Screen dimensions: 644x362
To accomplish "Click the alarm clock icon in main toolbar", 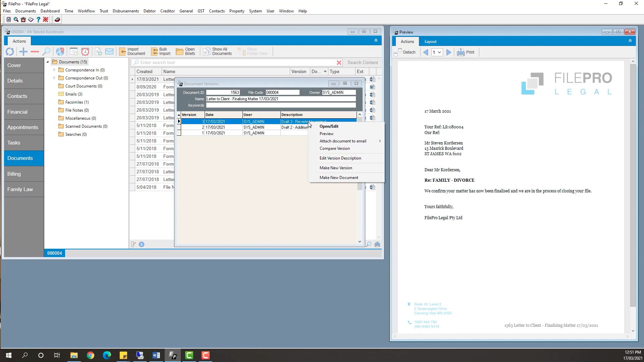I will pos(23,20).
